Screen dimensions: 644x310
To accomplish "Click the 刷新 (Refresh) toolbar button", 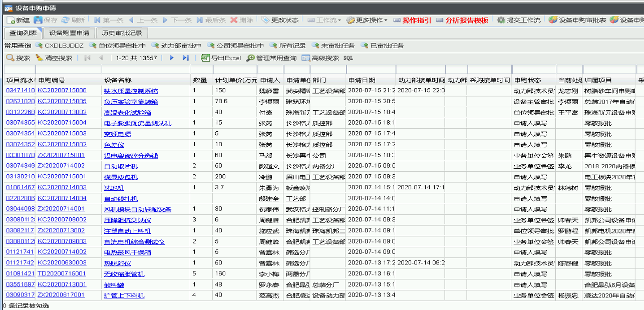I will [73, 20].
